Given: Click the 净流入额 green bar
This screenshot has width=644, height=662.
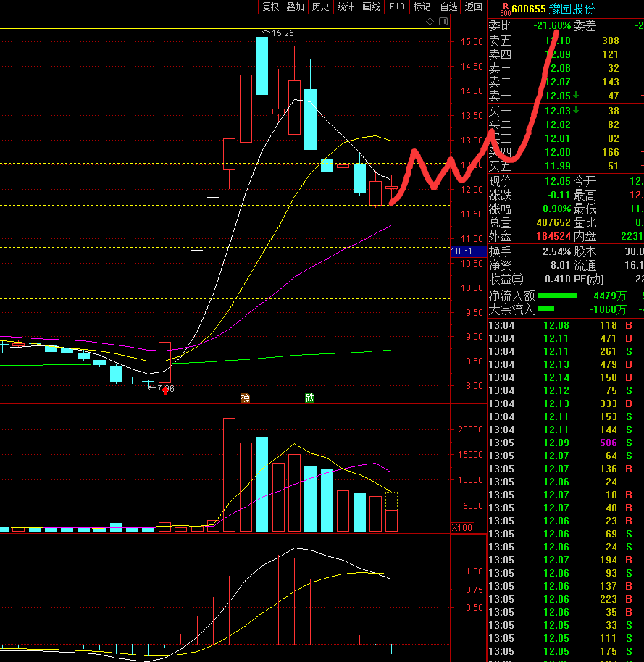Looking at the screenshot, I should coord(557,296).
